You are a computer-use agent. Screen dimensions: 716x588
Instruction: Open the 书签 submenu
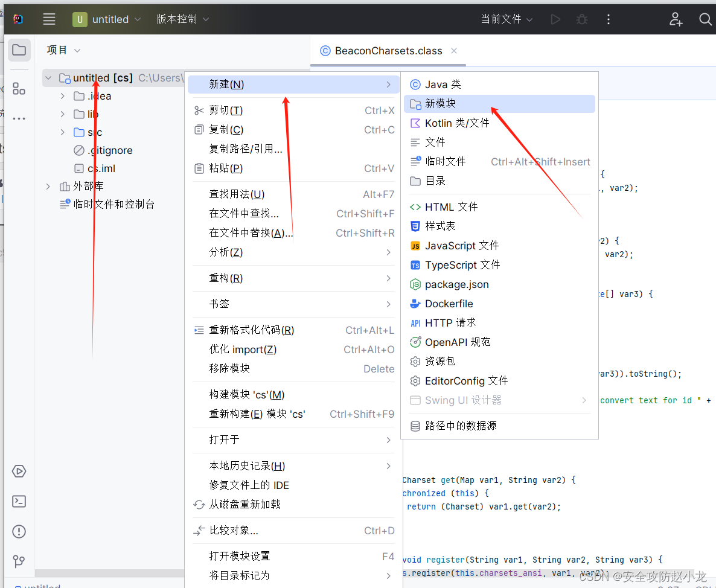click(x=293, y=304)
